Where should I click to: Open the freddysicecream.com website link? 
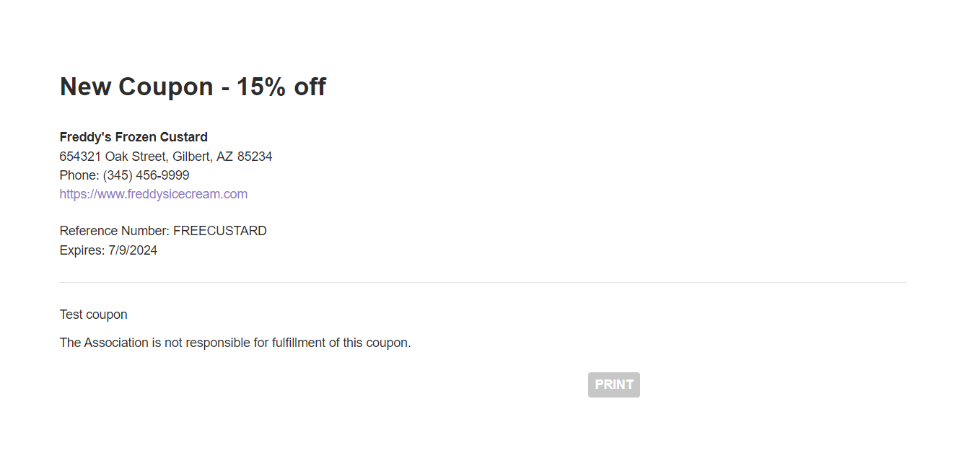[x=154, y=194]
